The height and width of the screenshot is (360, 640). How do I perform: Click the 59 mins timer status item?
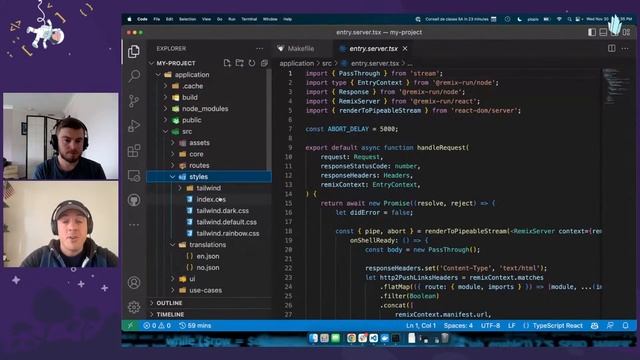[x=195, y=325]
